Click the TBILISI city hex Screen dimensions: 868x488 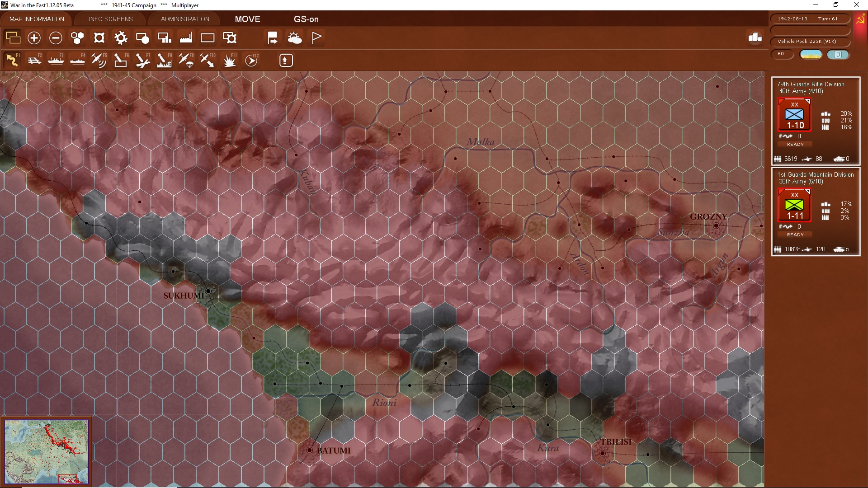coord(602,453)
